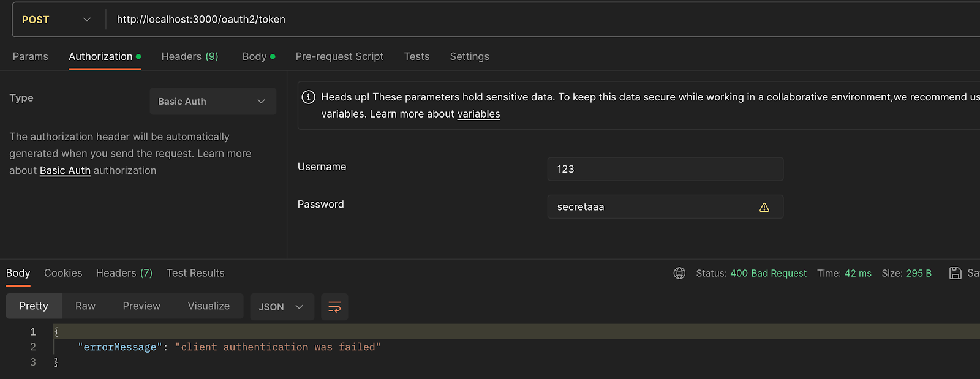Show the Raw response view
This screenshot has width=980, height=379.
point(85,306)
